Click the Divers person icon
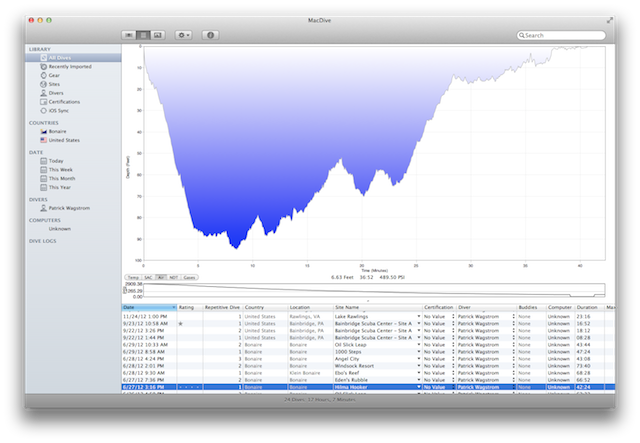Image resolution: width=640 pixels, height=443 pixels. coord(43,93)
